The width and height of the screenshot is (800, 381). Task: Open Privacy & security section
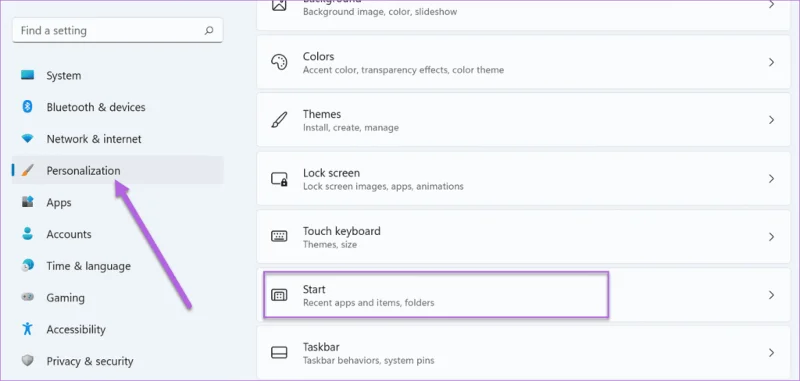pos(118,361)
